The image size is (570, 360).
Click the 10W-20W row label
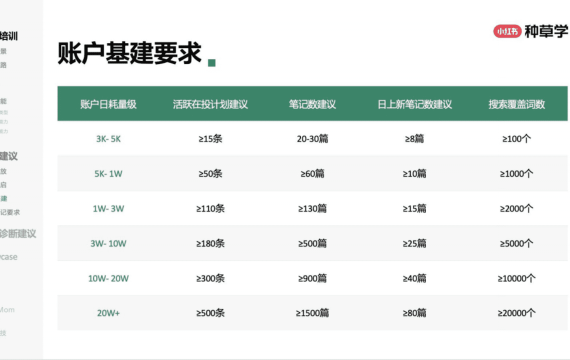(108, 279)
